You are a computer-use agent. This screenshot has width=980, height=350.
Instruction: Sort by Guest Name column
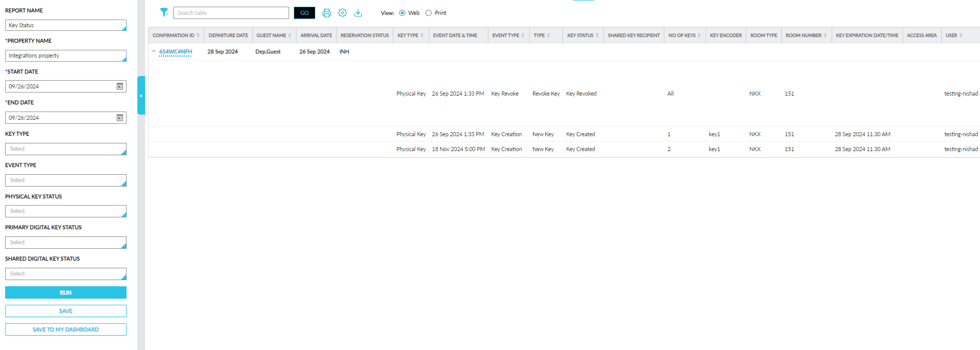pos(290,35)
